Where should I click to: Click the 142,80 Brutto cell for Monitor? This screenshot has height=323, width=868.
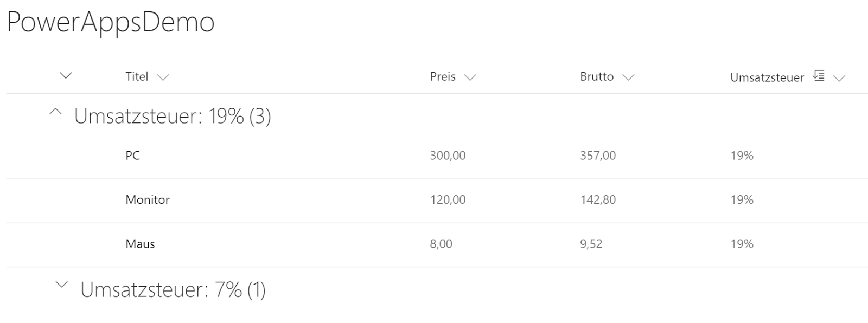click(598, 200)
